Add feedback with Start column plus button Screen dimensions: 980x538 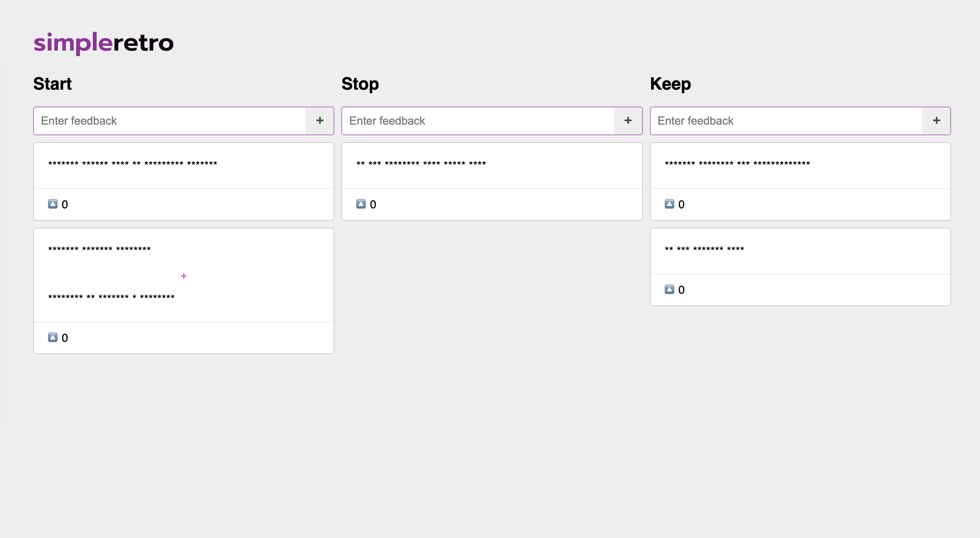[319, 121]
